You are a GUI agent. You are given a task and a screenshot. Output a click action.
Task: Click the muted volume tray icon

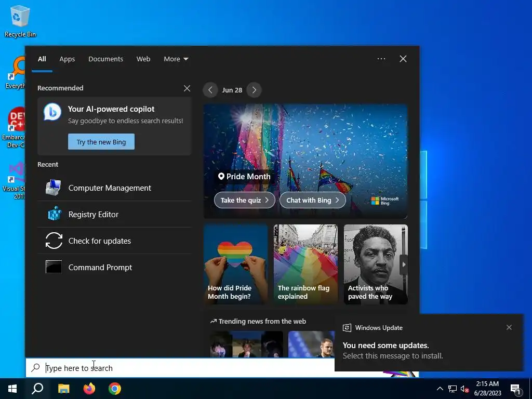(x=464, y=389)
